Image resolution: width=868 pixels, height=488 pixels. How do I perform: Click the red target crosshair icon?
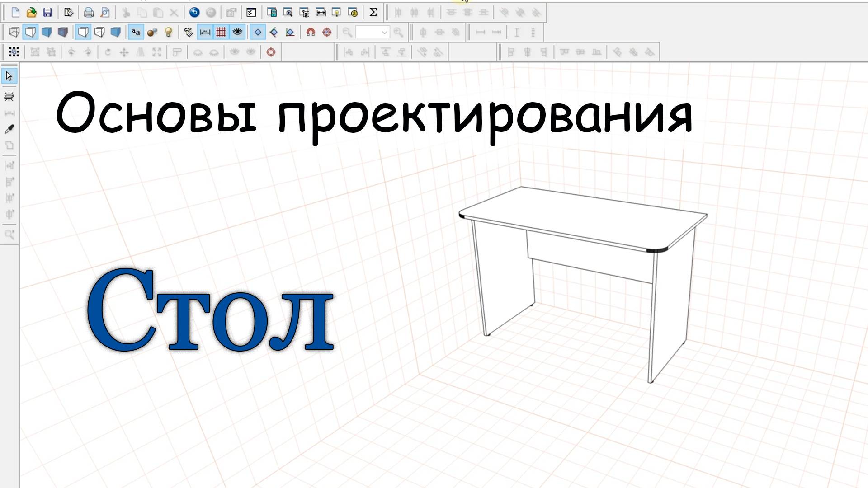click(x=327, y=32)
